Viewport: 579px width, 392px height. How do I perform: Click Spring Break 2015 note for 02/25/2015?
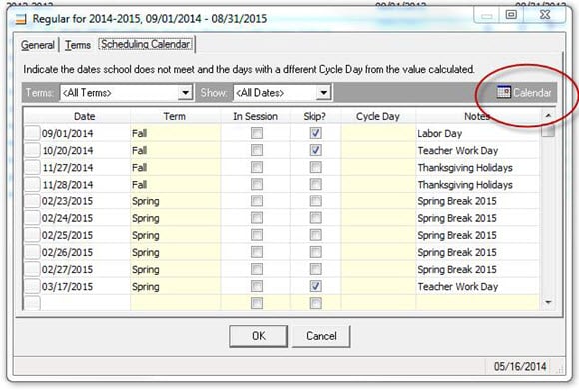pyautogui.click(x=477, y=235)
